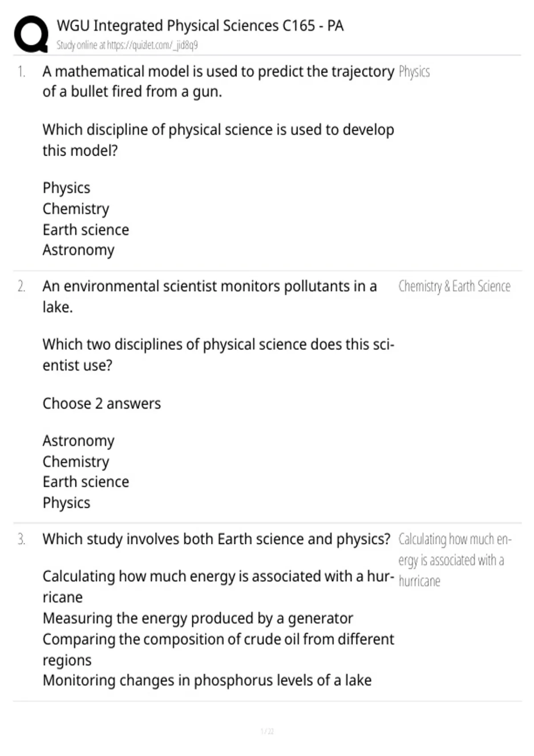Screen dimensions: 534x756
Task: Select the Physics answer under question 1
Action: pos(66,188)
